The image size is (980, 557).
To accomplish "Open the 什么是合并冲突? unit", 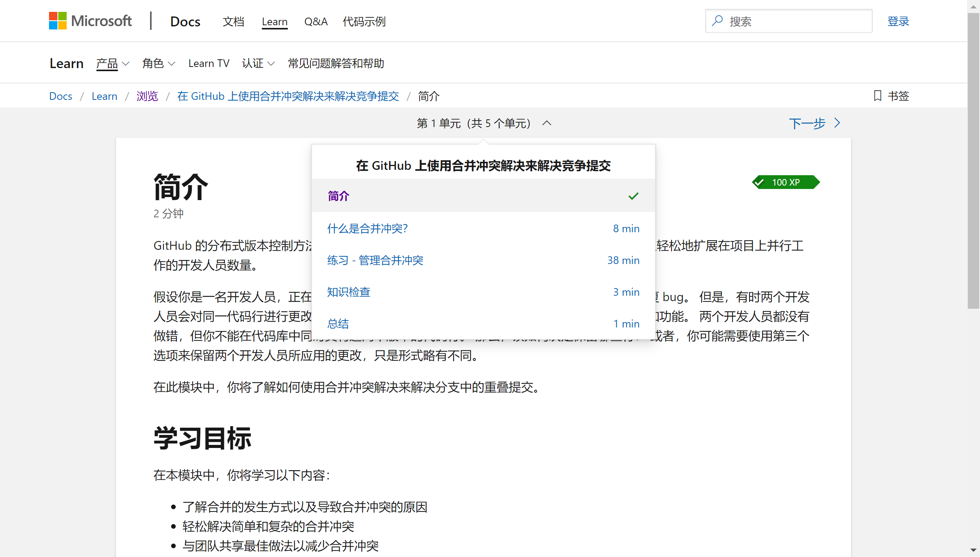I will point(367,228).
